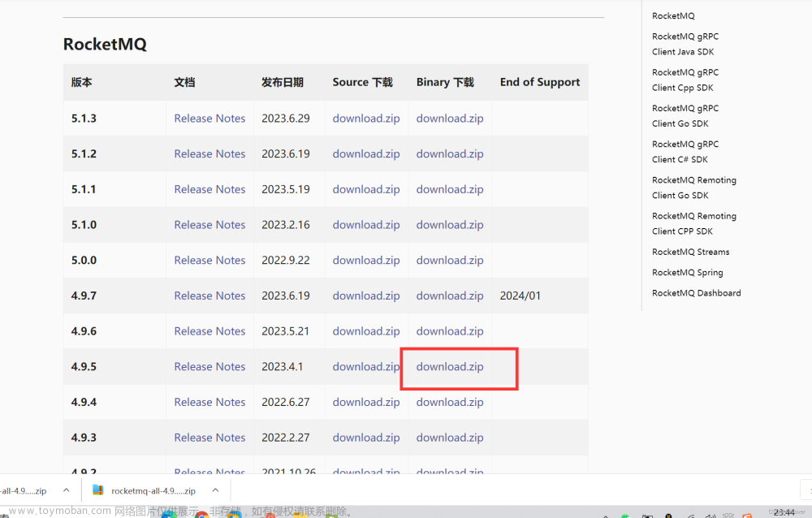
Task: Go to RocketMQ Streams in sidebar
Action: pos(691,252)
